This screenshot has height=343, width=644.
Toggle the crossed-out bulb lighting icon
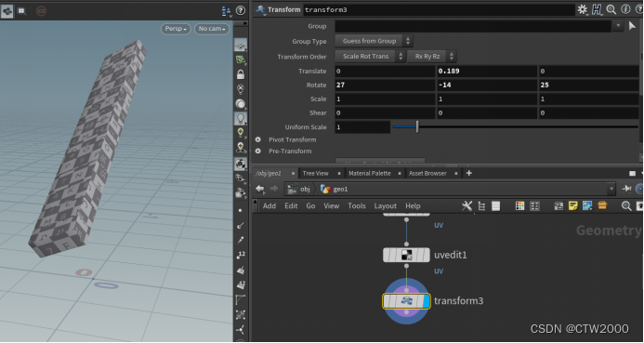point(241,89)
